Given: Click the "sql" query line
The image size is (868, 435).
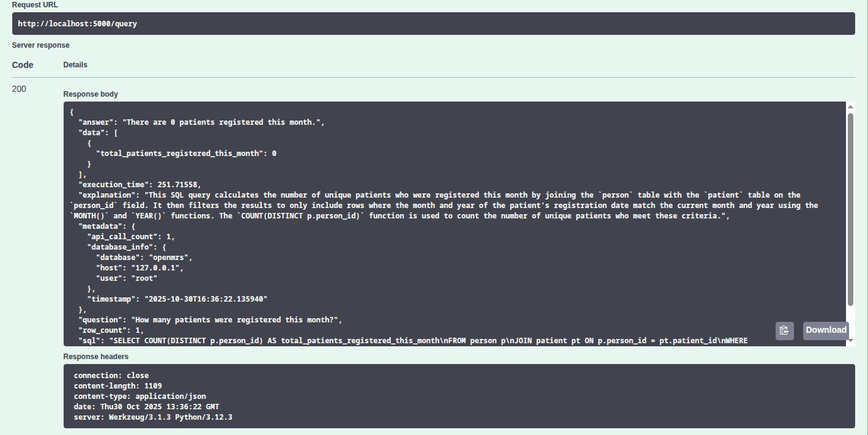Looking at the screenshot, I should 413,341.
